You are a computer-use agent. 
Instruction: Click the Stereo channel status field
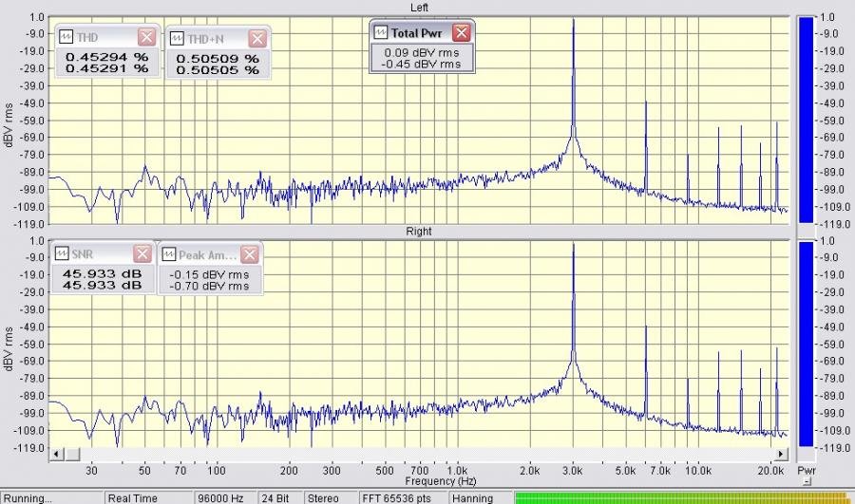pyautogui.click(x=322, y=497)
